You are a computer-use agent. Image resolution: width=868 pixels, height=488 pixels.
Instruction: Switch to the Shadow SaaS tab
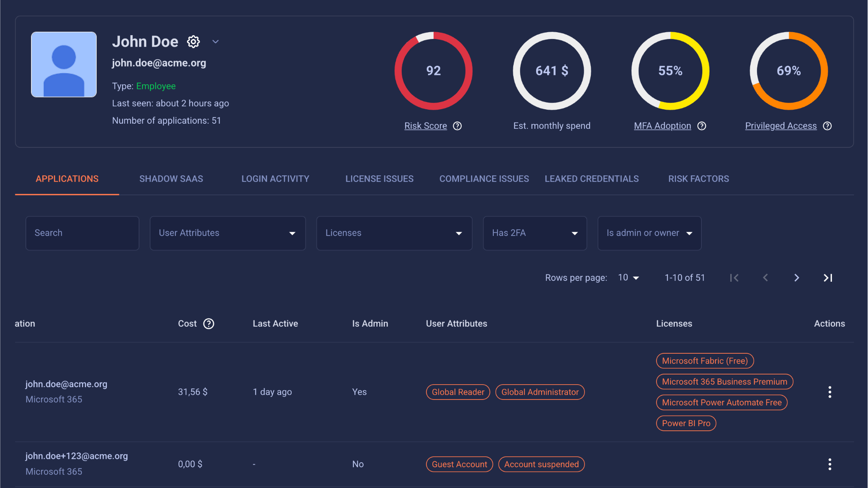pos(171,179)
